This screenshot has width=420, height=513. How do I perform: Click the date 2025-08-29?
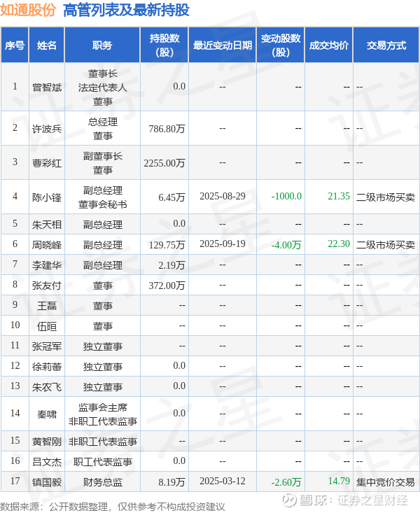[223, 196]
